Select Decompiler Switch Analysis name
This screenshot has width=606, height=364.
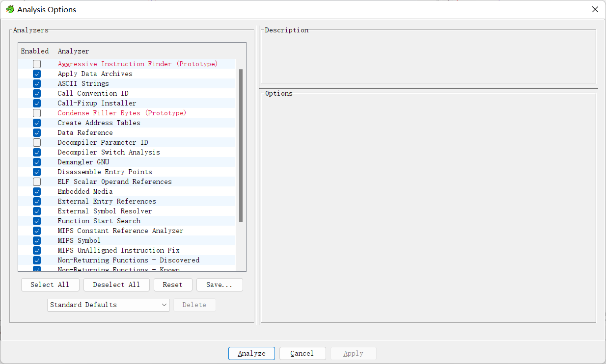click(109, 152)
